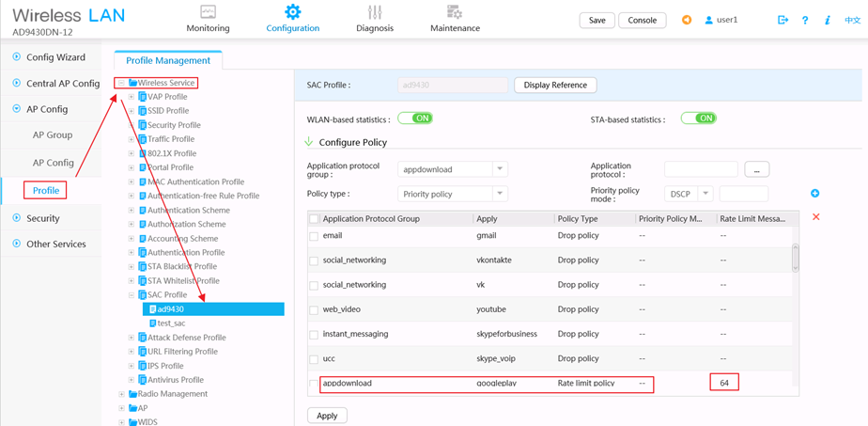This screenshot has height=426, width=868.
Task: Click the logout icon in header
Action: pos(783,20)
